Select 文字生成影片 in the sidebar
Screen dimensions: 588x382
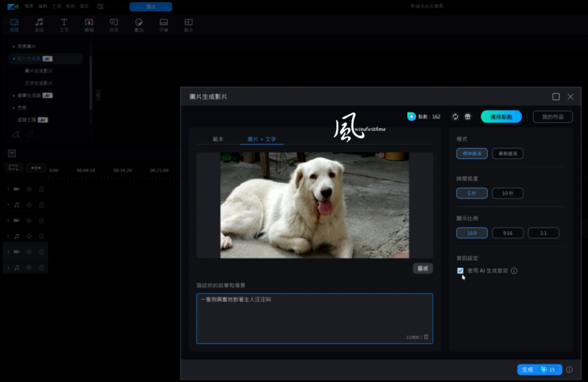click(x=38, y=83)
